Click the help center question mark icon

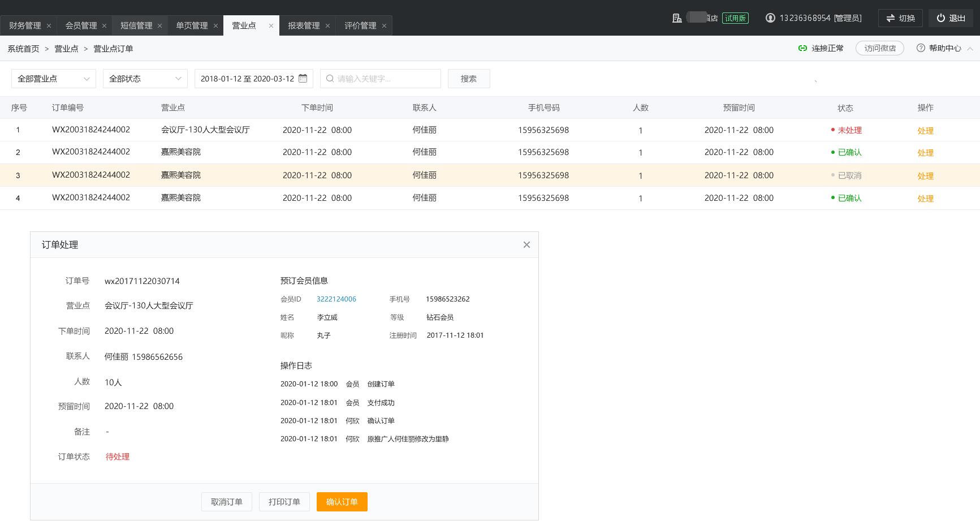click(x=921, y=48)
